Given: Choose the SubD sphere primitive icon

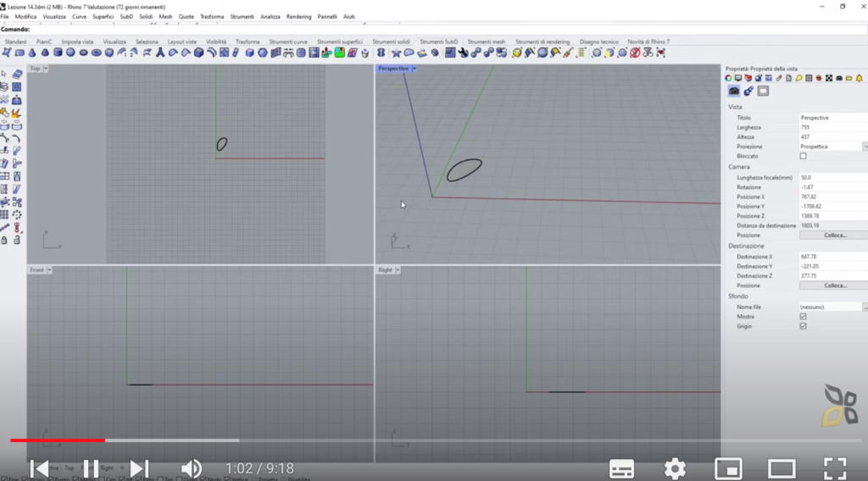Looking at the screenshot, I should (x=70, y=53).
